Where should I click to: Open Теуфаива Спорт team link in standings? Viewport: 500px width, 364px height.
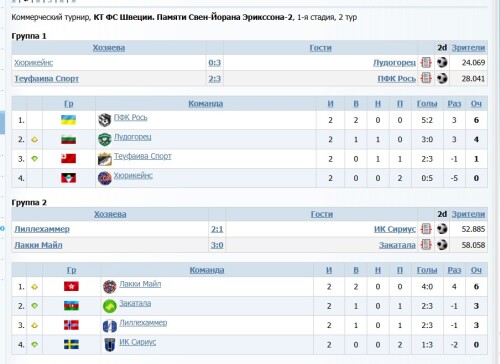pos(143,156)
